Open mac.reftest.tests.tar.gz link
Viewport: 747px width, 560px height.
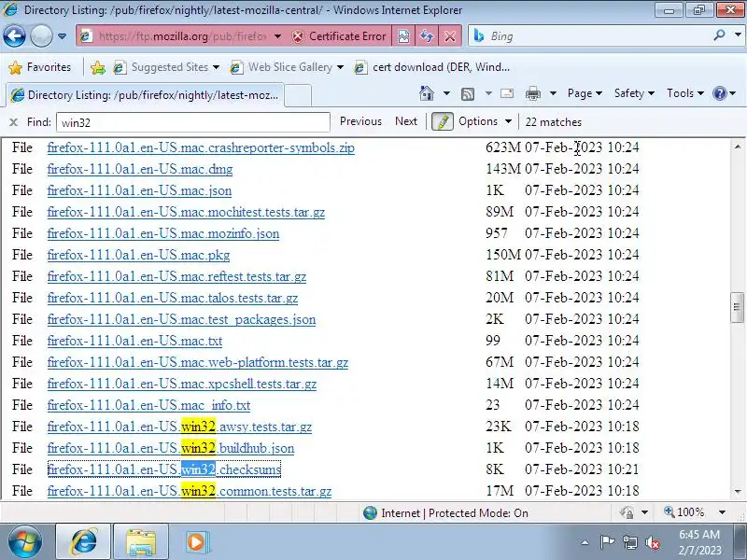point(176,276)
